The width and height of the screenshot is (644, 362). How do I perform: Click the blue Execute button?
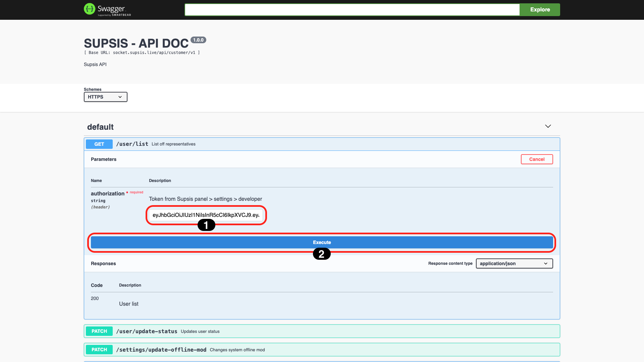322,242
